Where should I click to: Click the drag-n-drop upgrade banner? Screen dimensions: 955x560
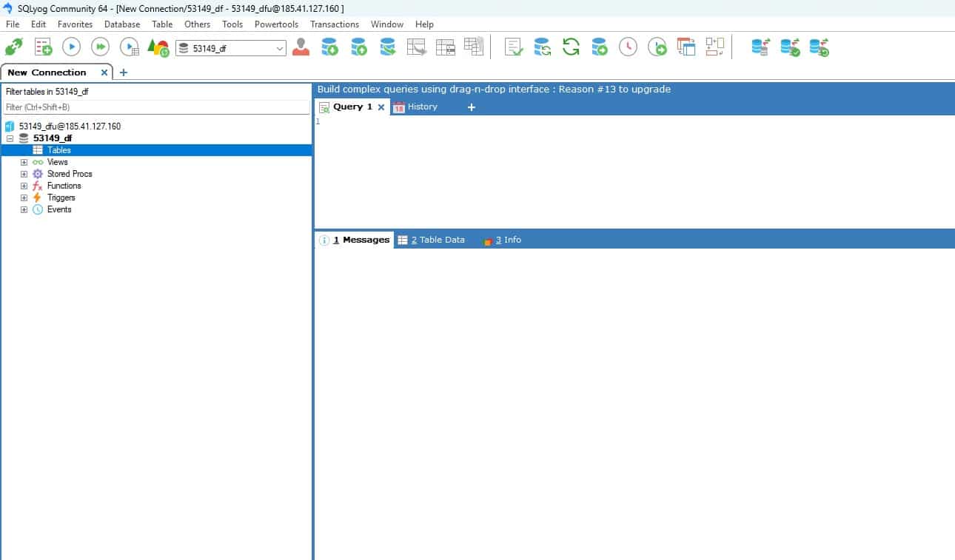pos(494,89)
